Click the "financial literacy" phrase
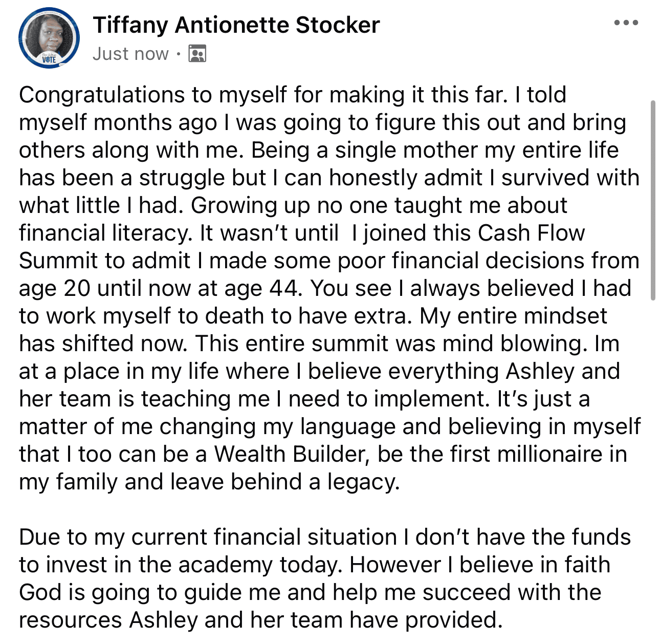The image size is (660, 644). [105, 233]
